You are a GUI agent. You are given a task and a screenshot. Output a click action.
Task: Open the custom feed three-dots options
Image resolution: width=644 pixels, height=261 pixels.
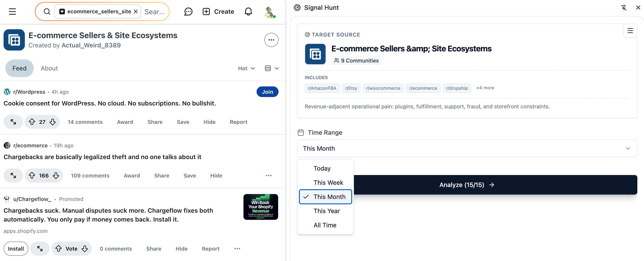pos(271,40)
